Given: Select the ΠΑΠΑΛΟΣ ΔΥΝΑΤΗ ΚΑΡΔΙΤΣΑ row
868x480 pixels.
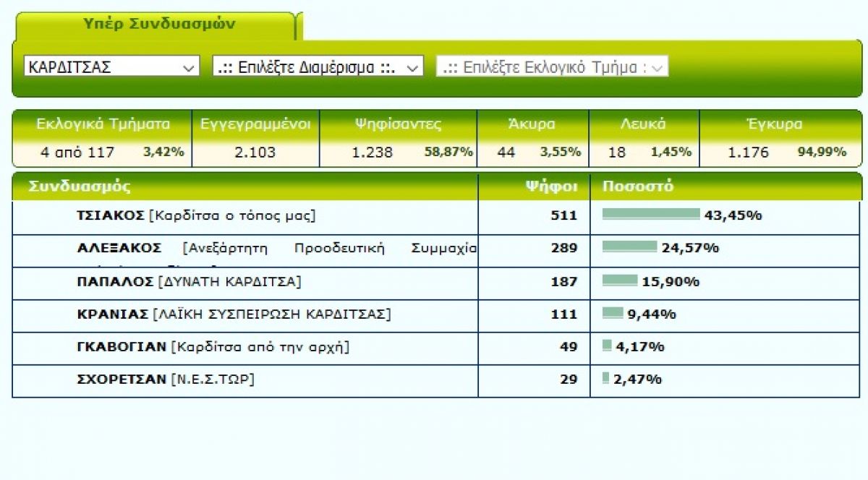Looking at the screenshot, I should coord(438,283).
